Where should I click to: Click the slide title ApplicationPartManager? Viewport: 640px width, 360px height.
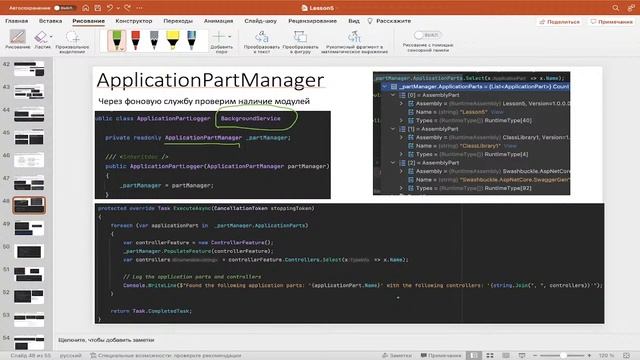211,80
